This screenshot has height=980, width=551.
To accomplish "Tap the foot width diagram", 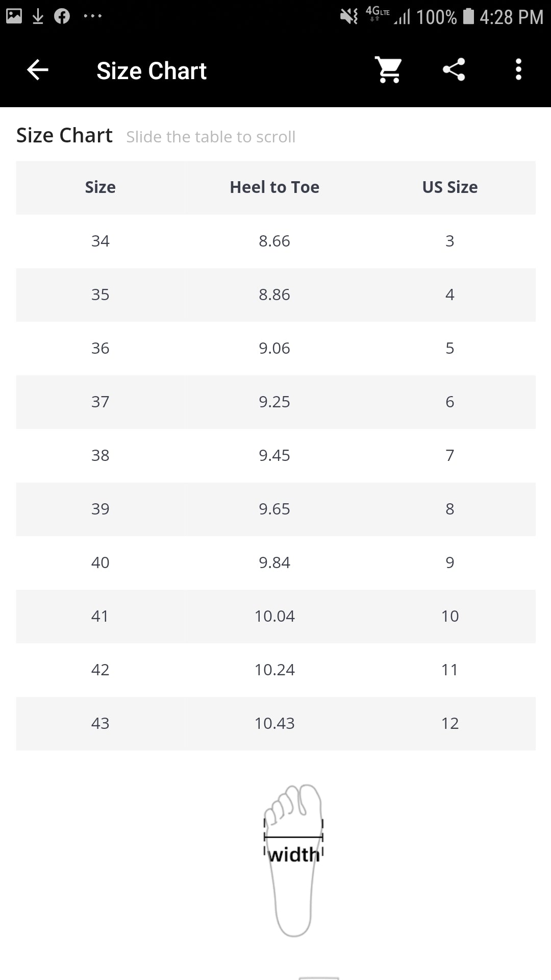I will click(x=293, y=860).
